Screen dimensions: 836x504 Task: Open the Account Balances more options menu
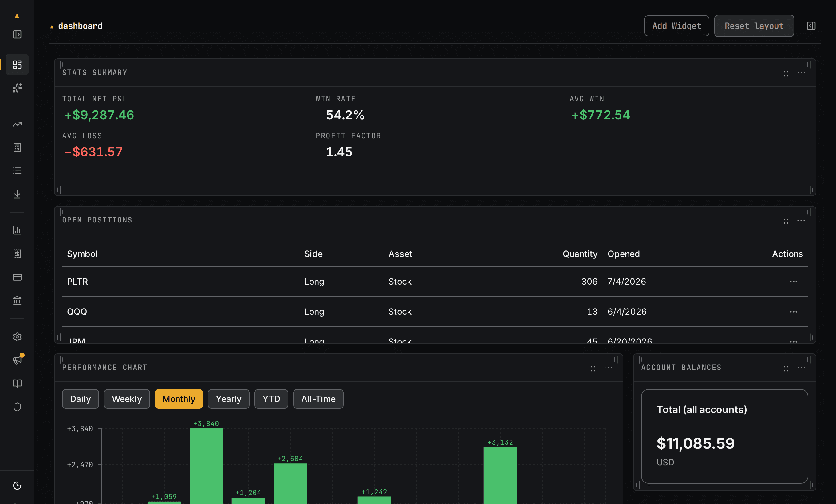pos(801,368)
